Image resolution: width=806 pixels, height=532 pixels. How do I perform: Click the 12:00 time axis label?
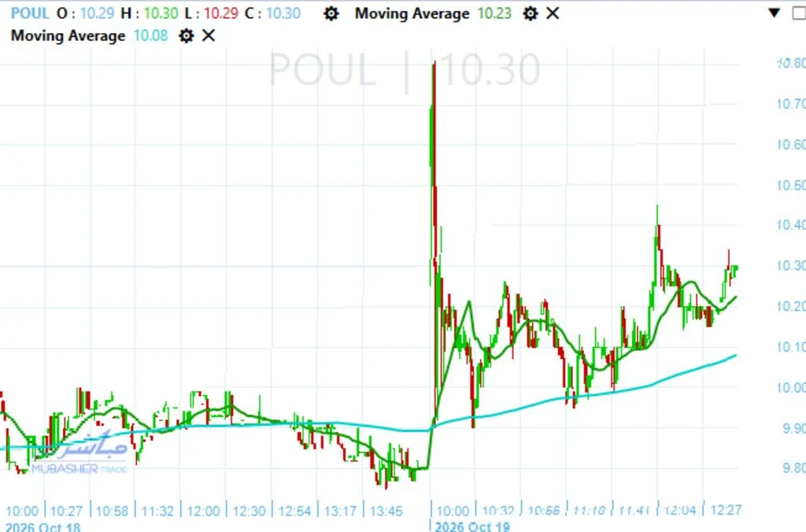(203, 512)
